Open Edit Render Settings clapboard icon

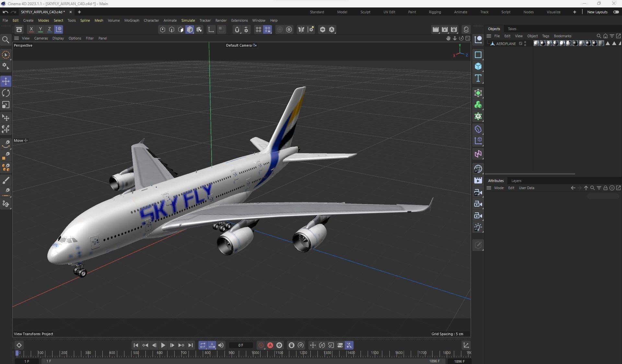[454, 29]
